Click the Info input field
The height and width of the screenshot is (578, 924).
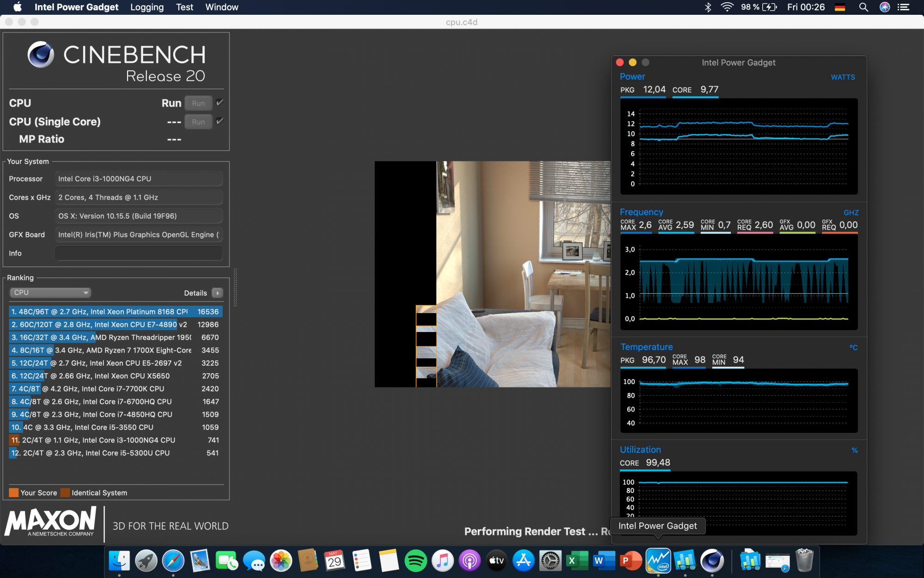139,253
